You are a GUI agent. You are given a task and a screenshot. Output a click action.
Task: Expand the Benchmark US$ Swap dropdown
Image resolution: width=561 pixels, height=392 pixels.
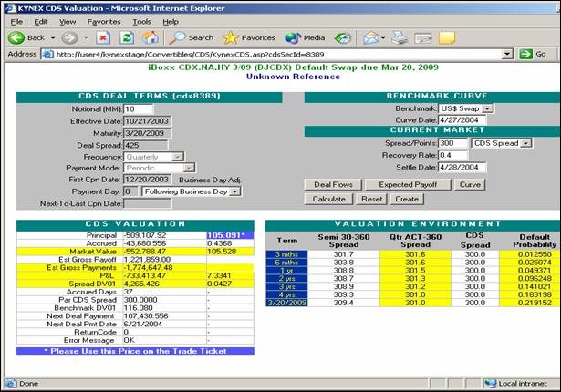487,108
